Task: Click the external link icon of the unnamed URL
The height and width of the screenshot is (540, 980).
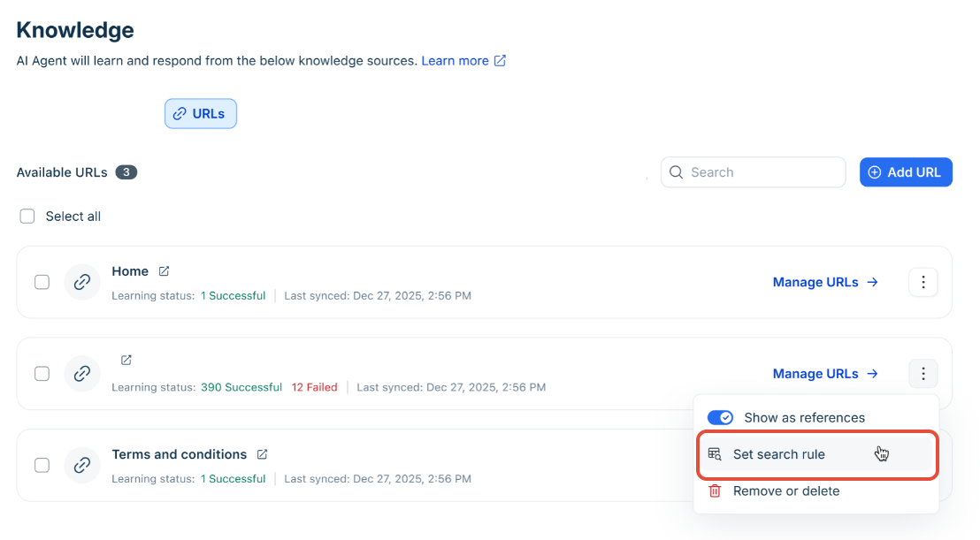Action: pos(126,361)
